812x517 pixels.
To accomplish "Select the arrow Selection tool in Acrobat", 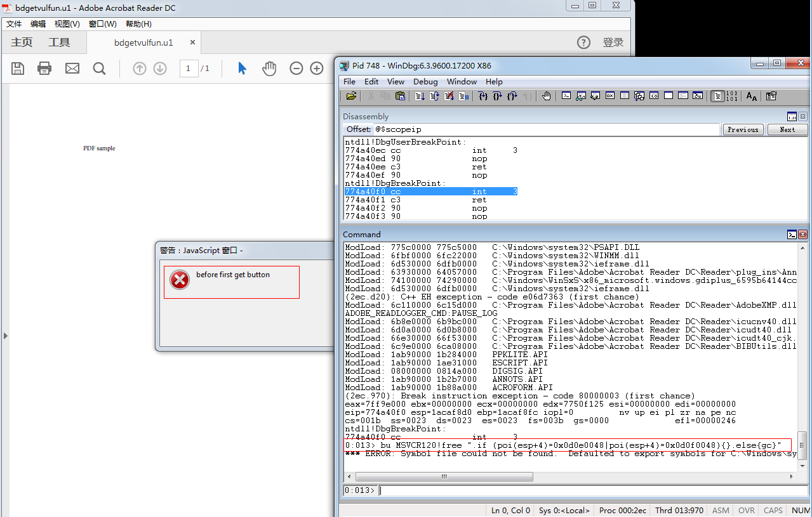I will click(242, 69).
